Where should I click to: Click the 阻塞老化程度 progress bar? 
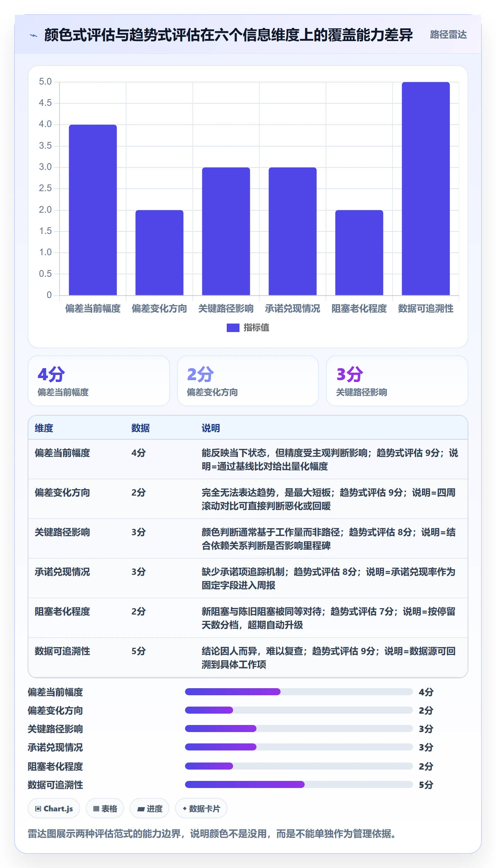[x=299, y=766]
